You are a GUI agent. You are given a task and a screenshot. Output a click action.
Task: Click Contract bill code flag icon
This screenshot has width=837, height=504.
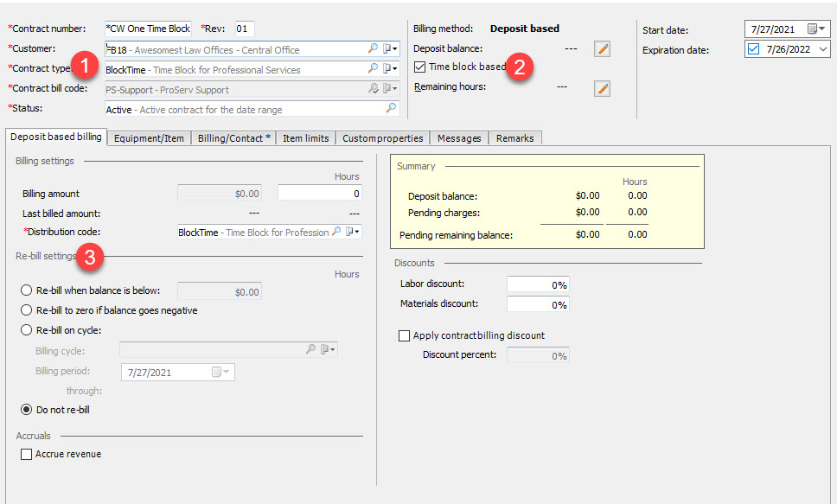pos(390,89)
